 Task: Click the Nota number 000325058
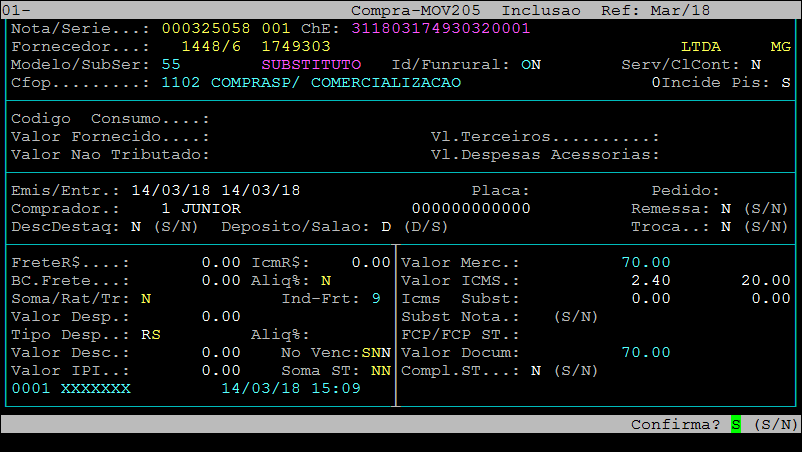205,28
